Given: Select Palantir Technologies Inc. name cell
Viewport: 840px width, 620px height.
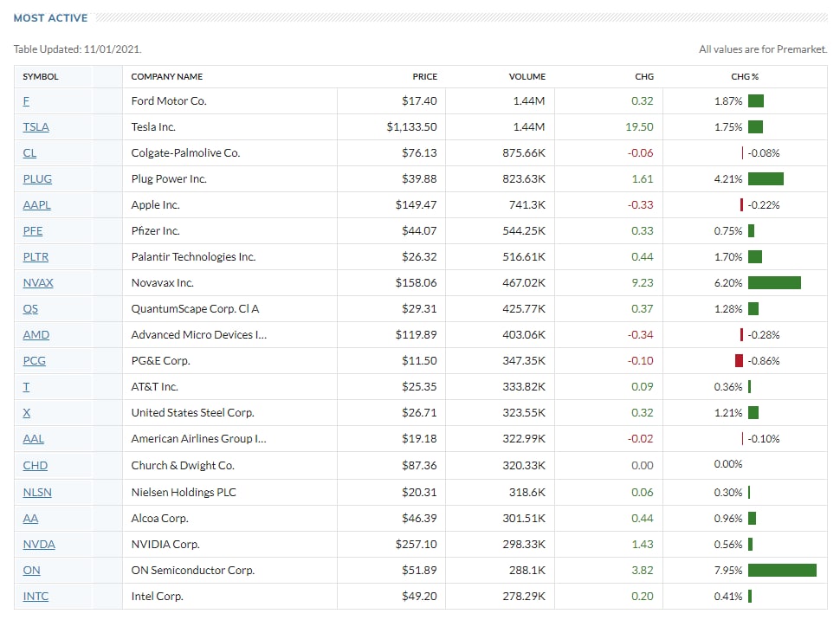Looking at the screenshot, I should 193,257.
